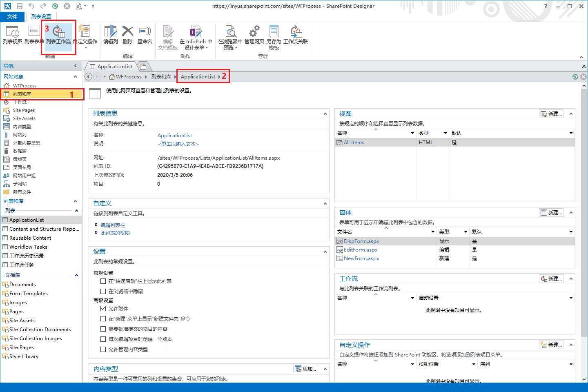588x392 pixels.
Task: Click 另存为模板 ribbon icon
Action: click(274, 38)
